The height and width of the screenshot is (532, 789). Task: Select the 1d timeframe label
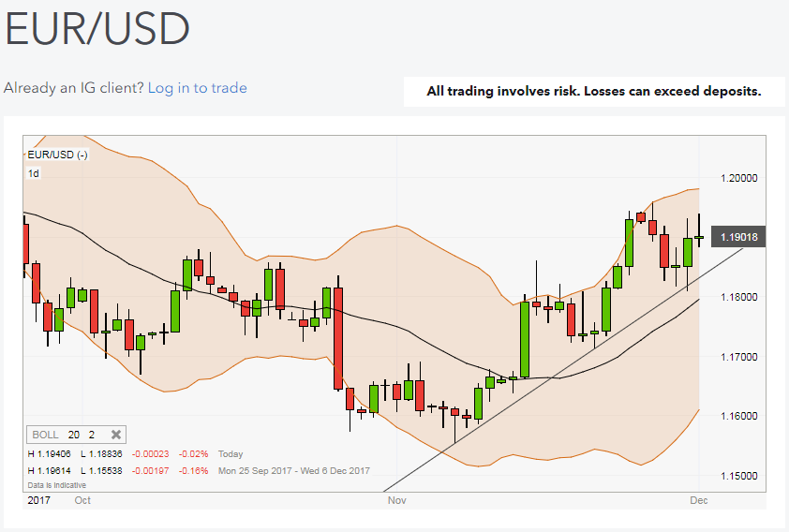click(x=33, y=173)
